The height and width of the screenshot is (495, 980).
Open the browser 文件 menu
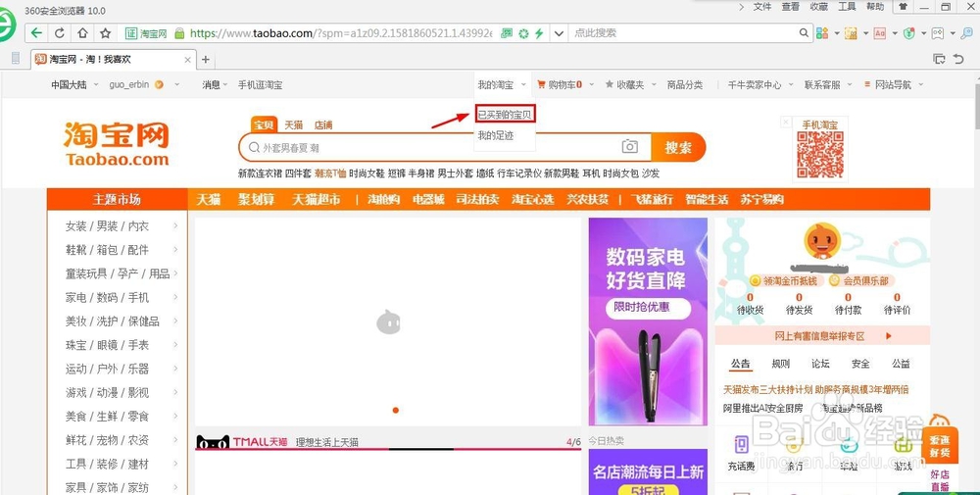pos(762,6)
